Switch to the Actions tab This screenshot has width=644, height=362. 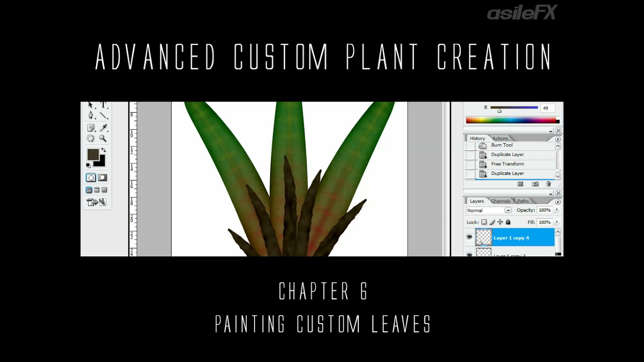pyautogui.click(x=500, y=138)
